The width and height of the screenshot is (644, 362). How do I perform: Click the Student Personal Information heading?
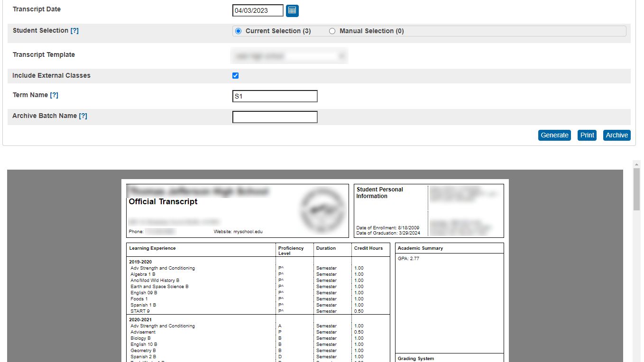pyautogui.click(x=379, y=193)
